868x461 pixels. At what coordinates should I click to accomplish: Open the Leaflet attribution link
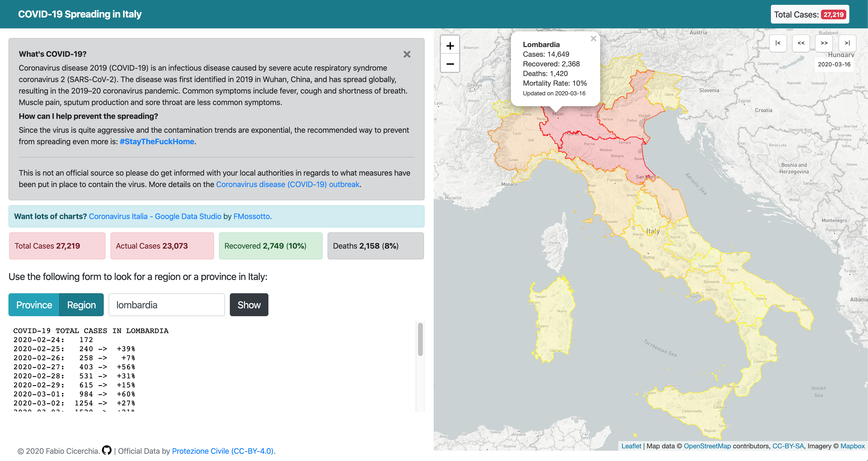point(631,446)
